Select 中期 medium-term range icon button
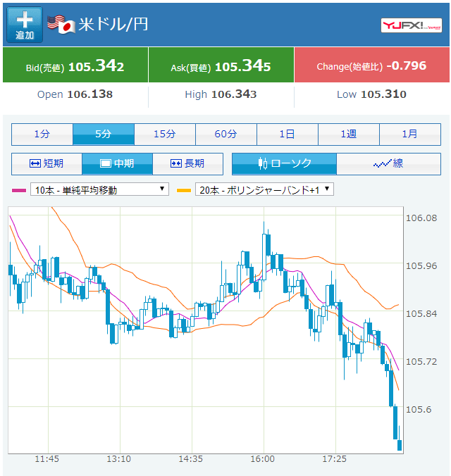Image resolution: width=451 pixels, height=476 pixels. coord(117,163)
